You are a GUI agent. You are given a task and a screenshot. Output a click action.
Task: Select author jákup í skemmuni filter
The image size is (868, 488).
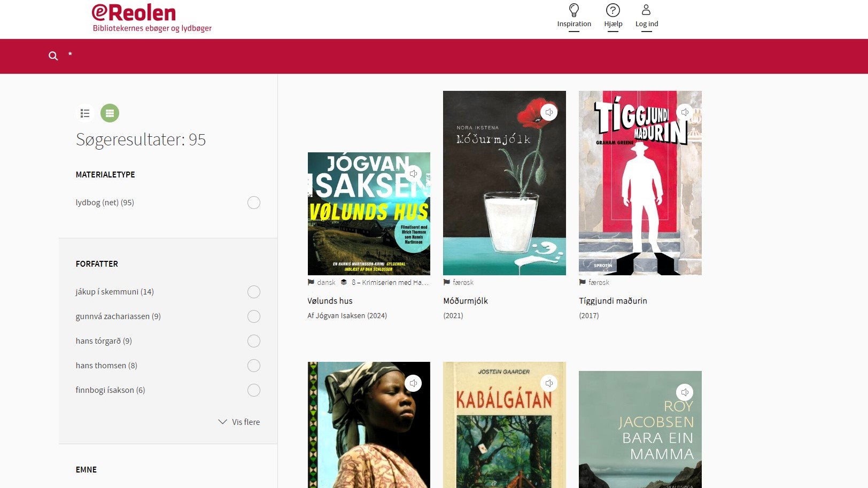(254, 292)
